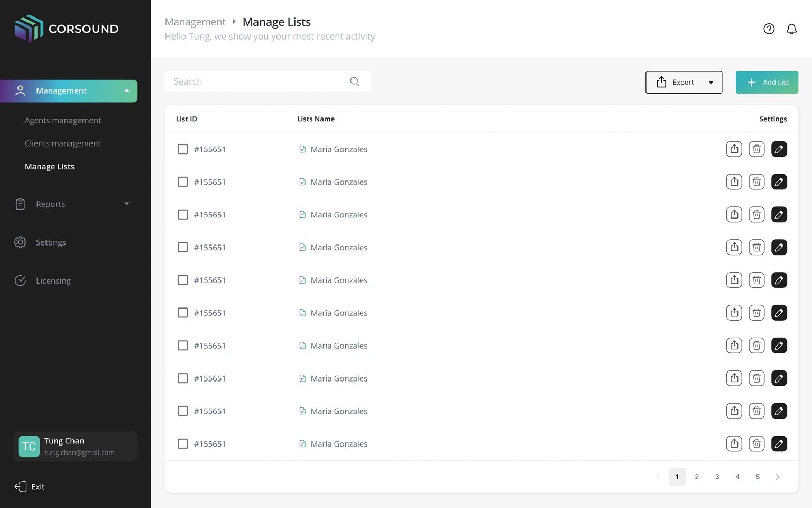Click the magnifier icon in the search bar

click(x=355, y=81)
